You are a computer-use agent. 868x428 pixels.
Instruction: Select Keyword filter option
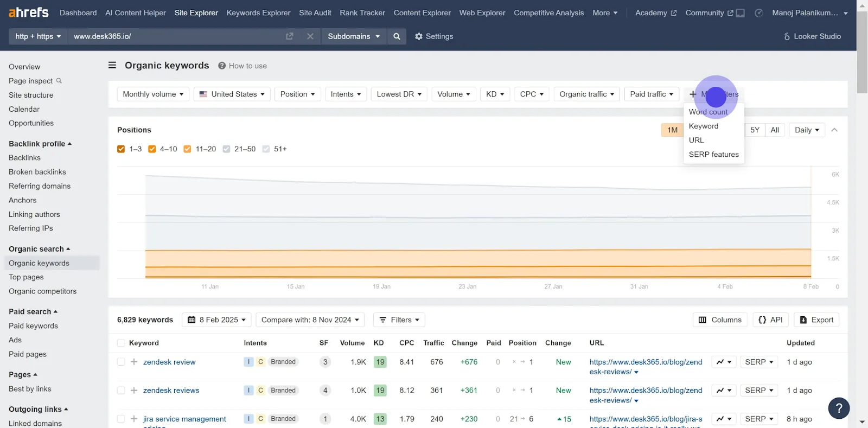pyautogui.click(x=704, y=126)
